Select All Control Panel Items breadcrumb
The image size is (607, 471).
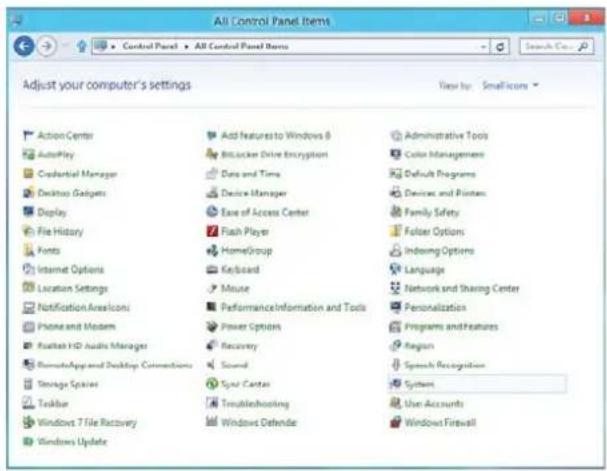click(x=241, y=46)
